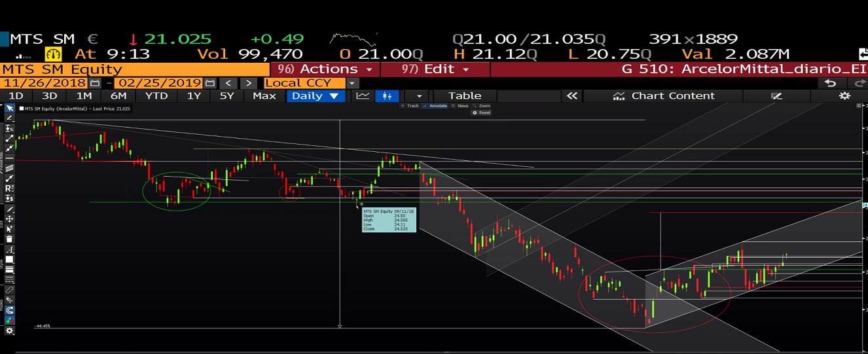Click the last price value 21.025
Viewport: 868px width, 354px height.
point(177,39)
